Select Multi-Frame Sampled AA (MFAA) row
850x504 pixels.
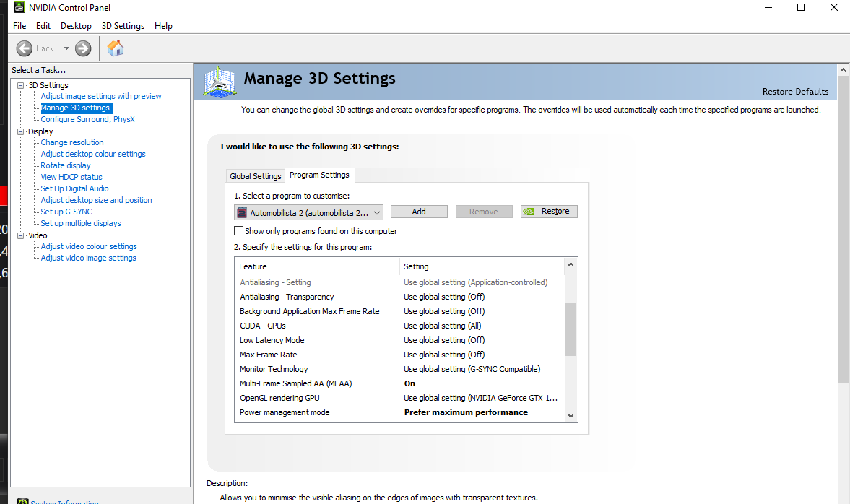coord(400,383)
